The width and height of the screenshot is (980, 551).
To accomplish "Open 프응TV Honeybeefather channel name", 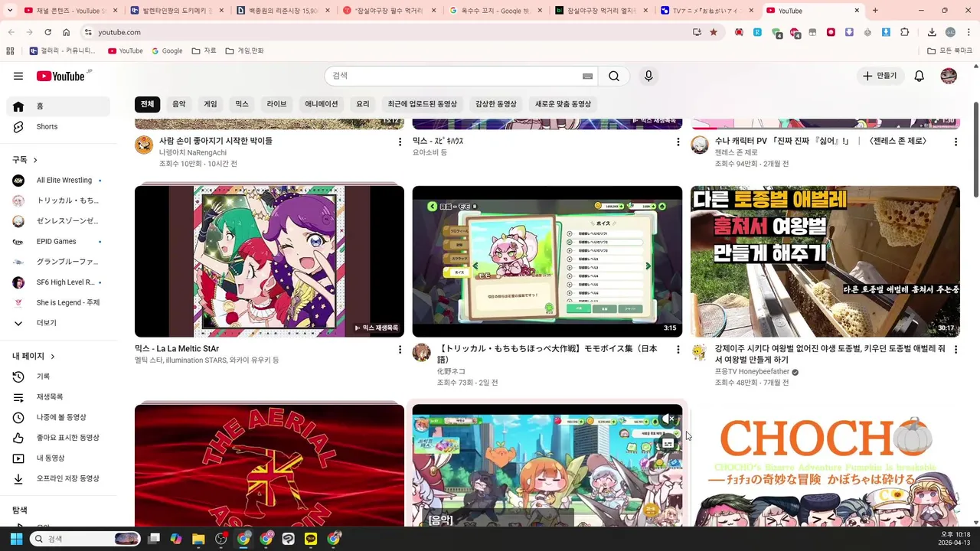I will tap(752, 372).
